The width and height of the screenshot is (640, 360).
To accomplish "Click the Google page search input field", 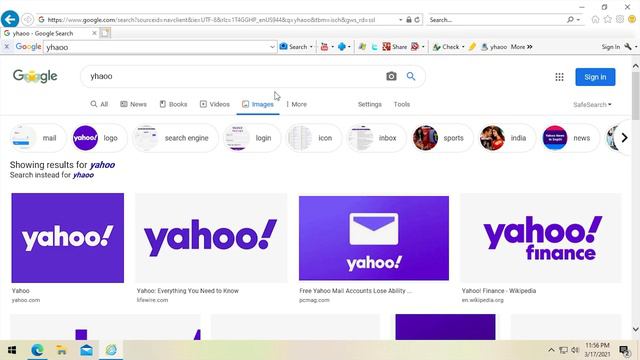I will point(233,76).
